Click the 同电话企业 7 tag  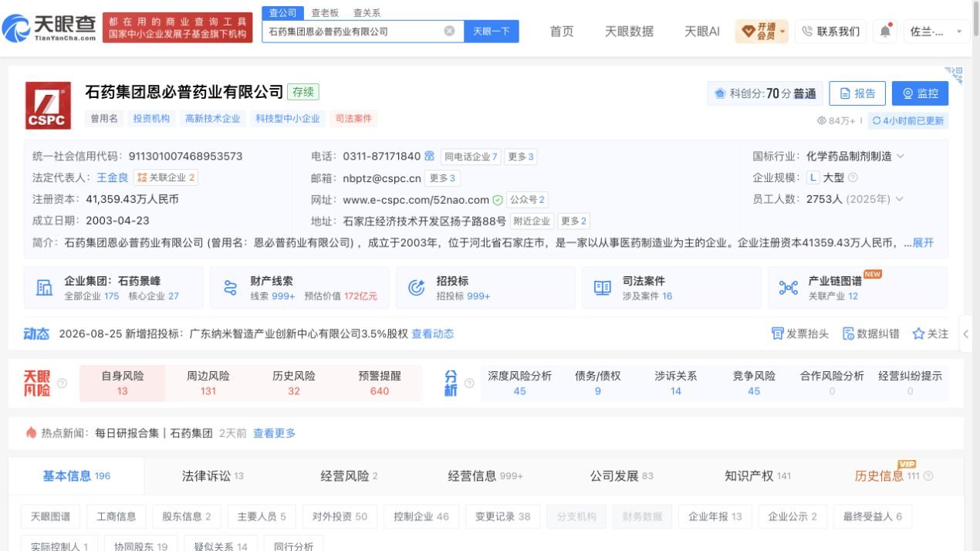click(x=471, y=157)
